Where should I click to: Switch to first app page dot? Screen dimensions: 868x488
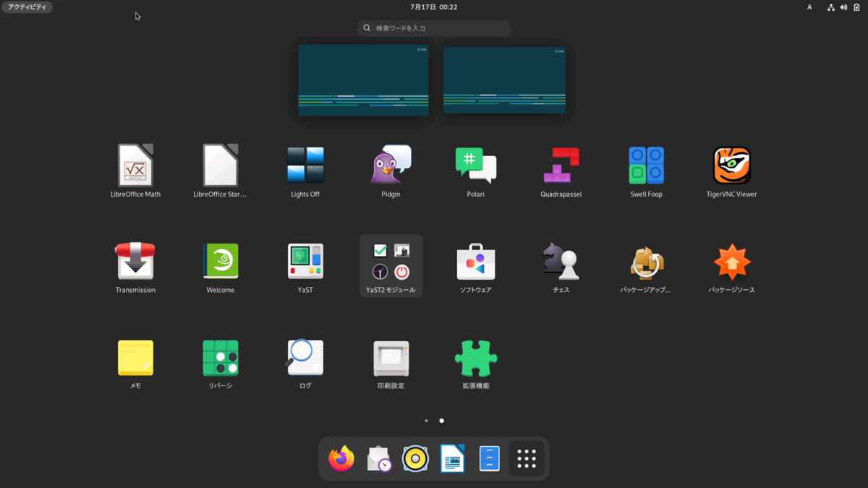(426, 421)
